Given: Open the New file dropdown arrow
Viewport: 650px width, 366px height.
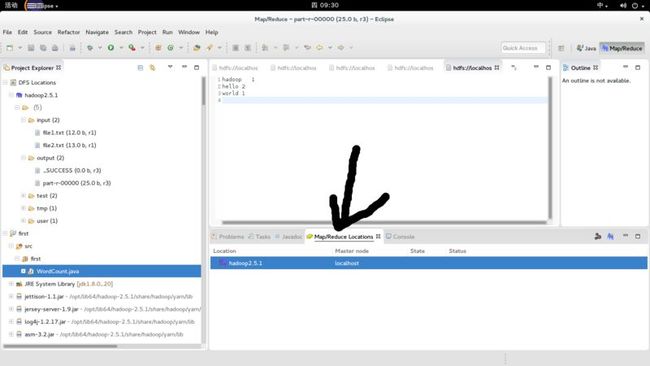Looking at the screenshot, I should [x=20, y=48].
